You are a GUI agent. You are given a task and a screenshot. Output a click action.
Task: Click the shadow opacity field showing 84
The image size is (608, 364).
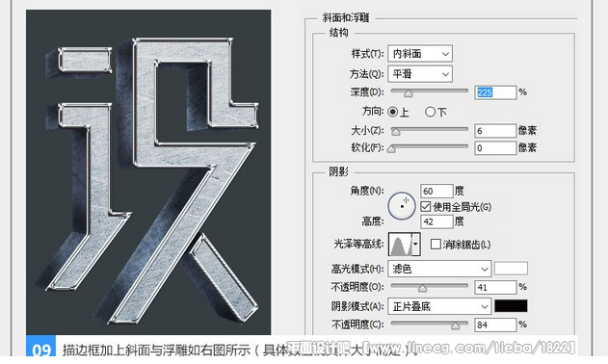pos(495,325)
